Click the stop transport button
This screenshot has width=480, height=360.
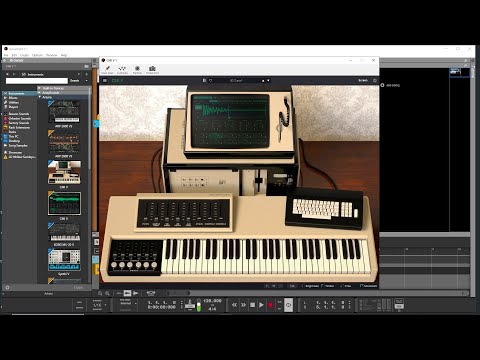252,305
